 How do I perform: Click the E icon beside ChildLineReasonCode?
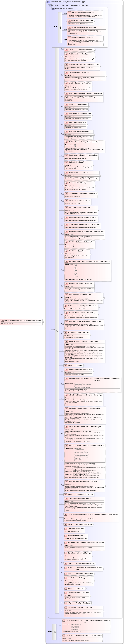point(64,620)
